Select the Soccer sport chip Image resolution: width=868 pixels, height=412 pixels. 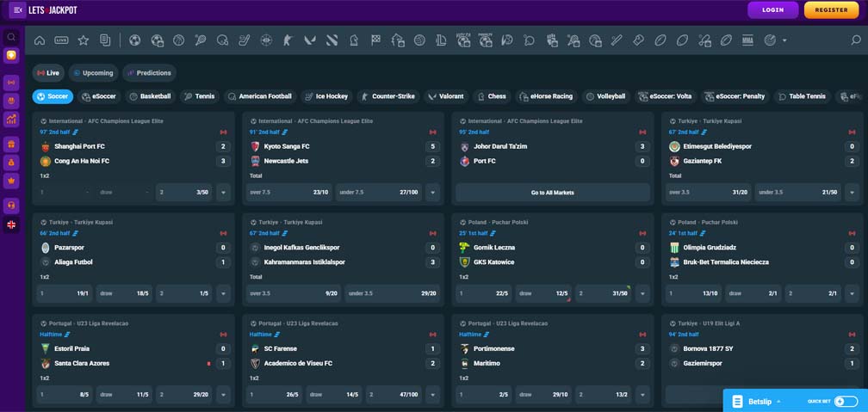pos(53,96)
